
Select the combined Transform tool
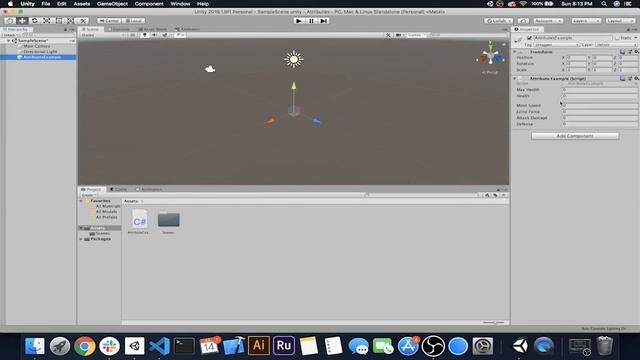pos(71,20)
